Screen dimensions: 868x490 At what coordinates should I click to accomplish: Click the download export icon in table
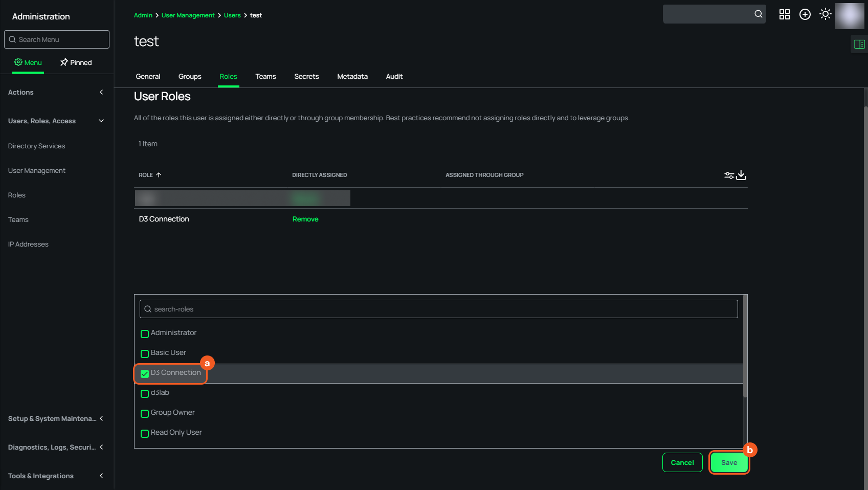(x=741, y=175)
